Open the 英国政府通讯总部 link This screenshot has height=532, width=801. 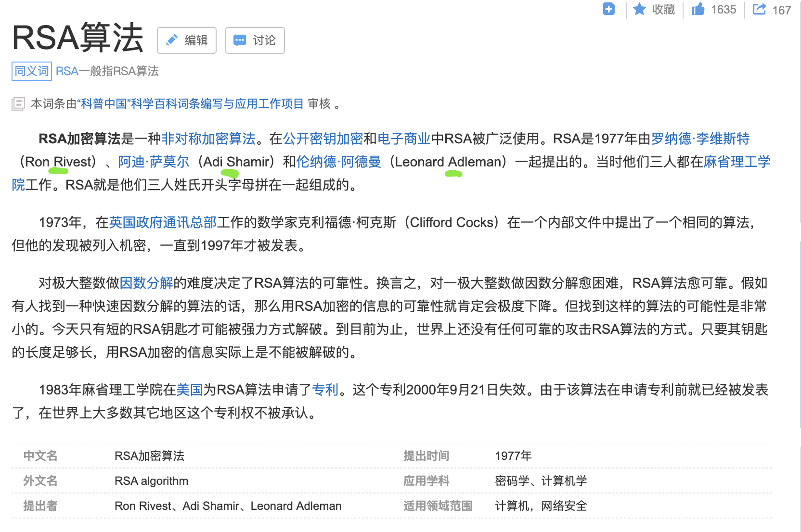pos(163,222)
